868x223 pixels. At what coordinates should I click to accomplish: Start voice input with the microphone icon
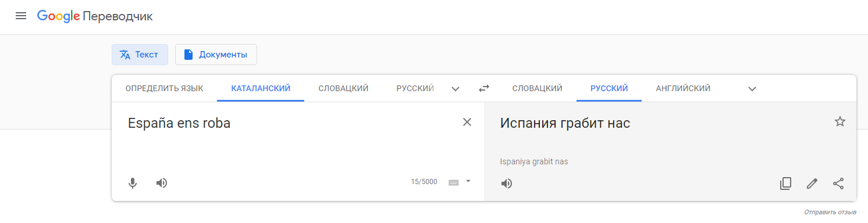tap(133, 183)
